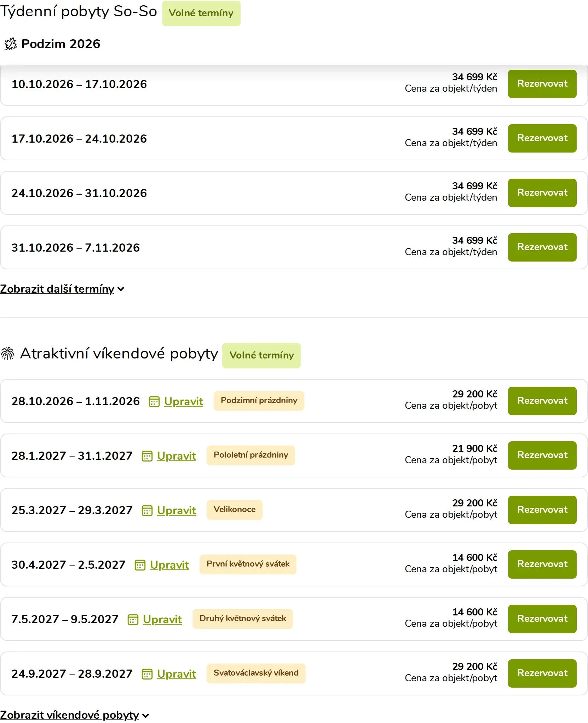Screen dimensions: 588x723
Task: Click Volné termíny badge by Týdenní pobyty
Action: (x=201, y=13)
